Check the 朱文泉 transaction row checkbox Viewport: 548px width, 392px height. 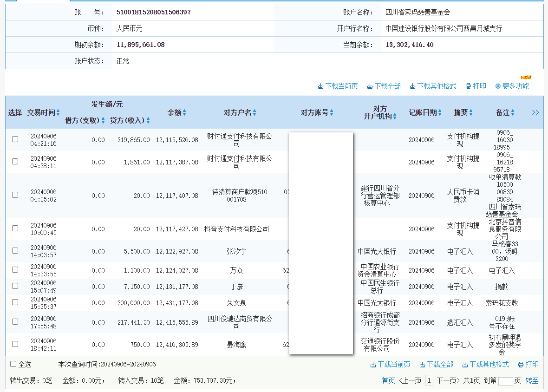[x=15, y=302]
